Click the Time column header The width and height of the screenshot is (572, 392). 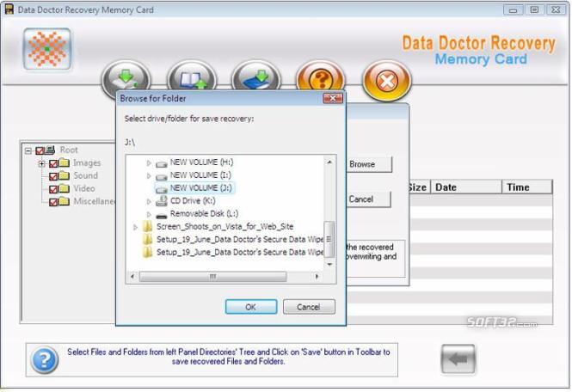click(x=526, y=187)
